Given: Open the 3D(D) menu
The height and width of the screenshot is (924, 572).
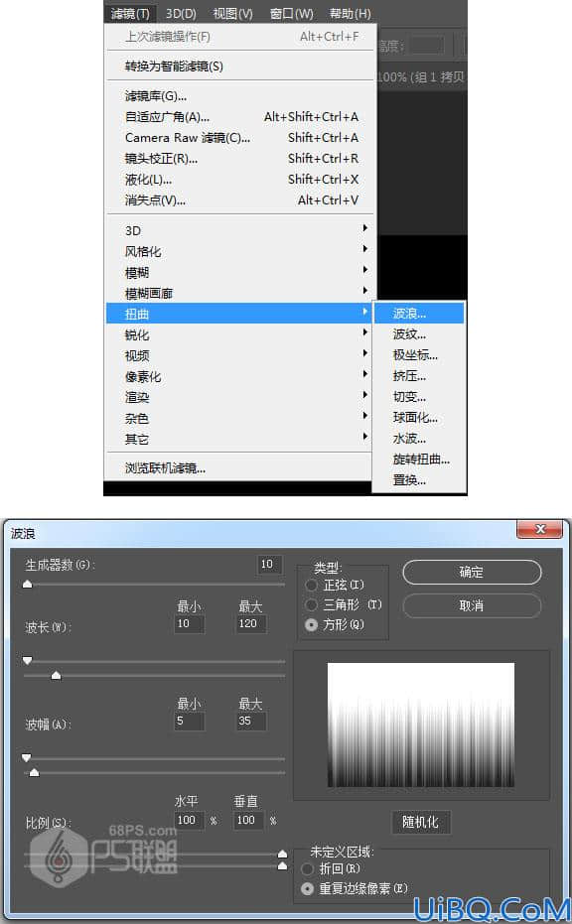Looking at the screenshot, I should [x=181, y=13].
